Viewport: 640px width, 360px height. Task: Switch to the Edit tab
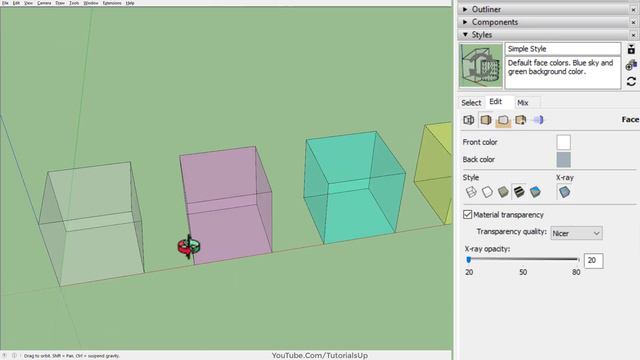496,102
